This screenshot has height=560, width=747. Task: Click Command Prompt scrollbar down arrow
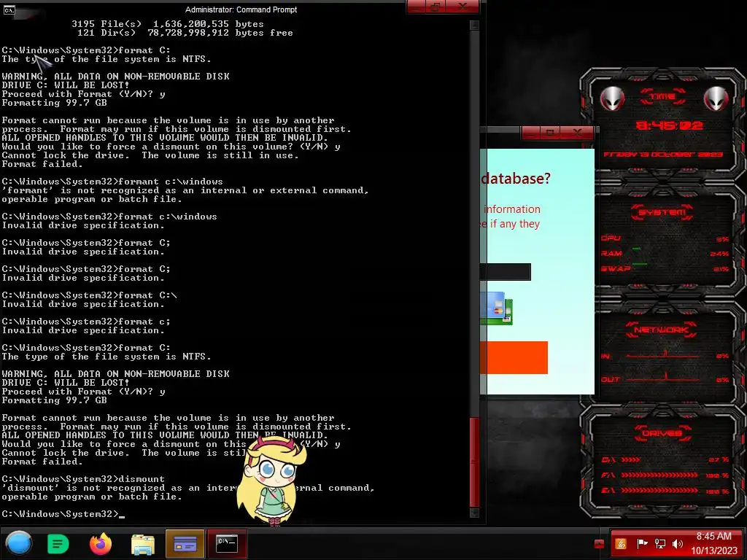474,513
